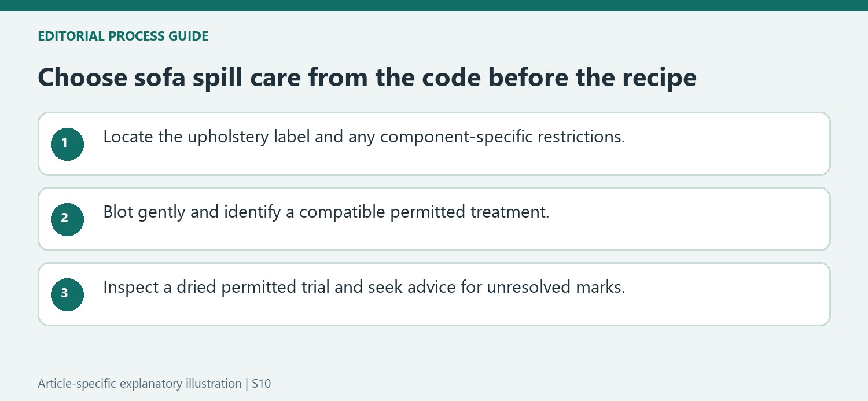
Task: Select the 'Blot gently and identify' step text
Action: click(326, 212)
